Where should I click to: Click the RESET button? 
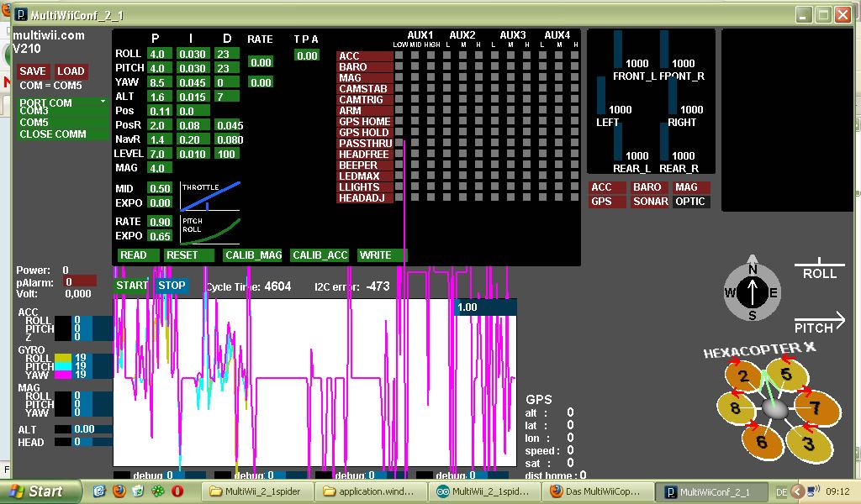[189, 255]
